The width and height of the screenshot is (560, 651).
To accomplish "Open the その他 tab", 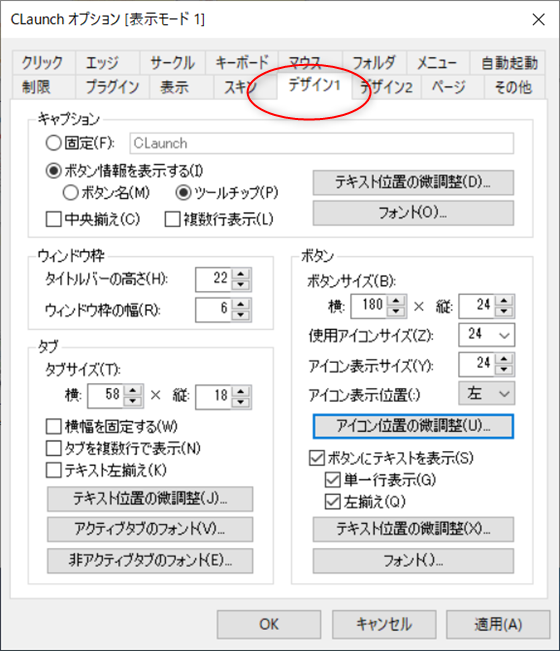I will (514, 87).
